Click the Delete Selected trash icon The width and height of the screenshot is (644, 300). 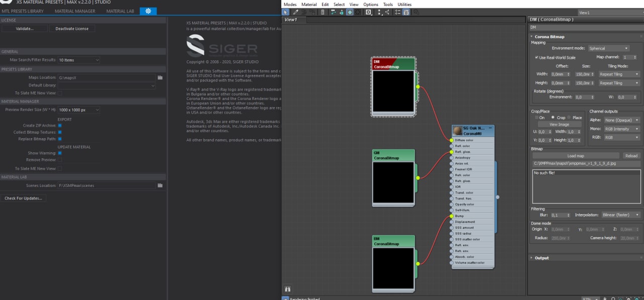coord(323,12)
